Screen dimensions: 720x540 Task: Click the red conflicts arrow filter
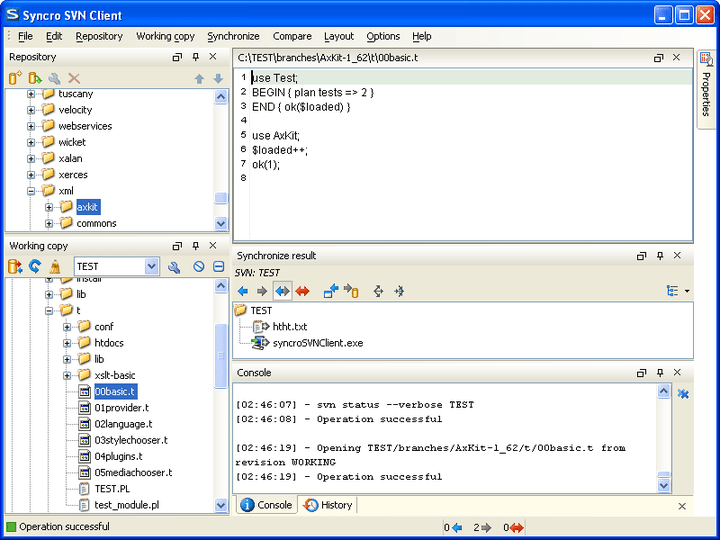[x=301, y=291]
